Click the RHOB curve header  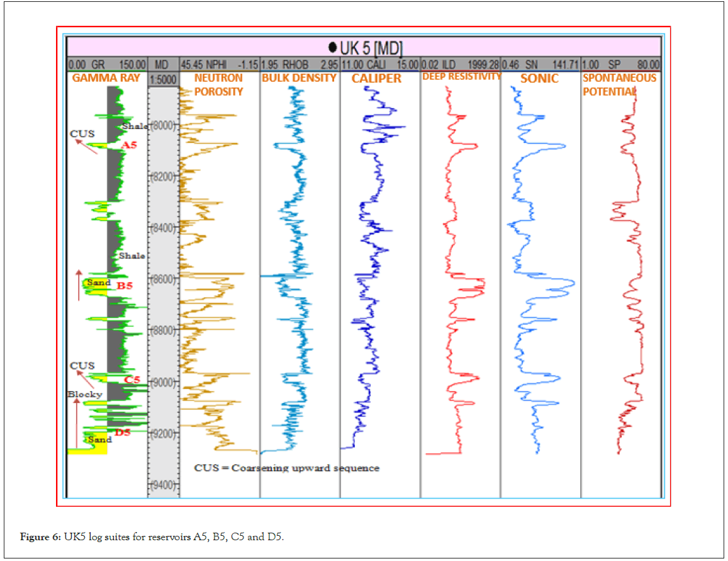pyautogui.click(x=300, y=64)
